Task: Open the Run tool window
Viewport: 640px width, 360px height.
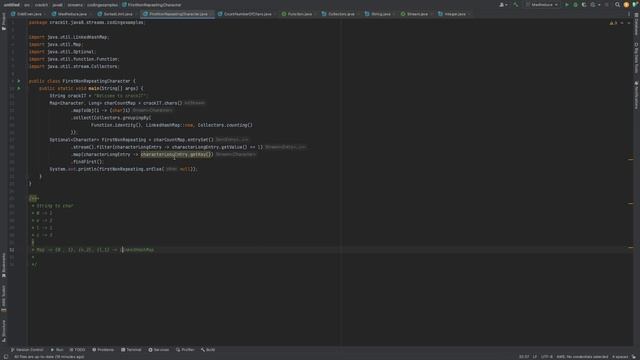Action: (57, 350)
